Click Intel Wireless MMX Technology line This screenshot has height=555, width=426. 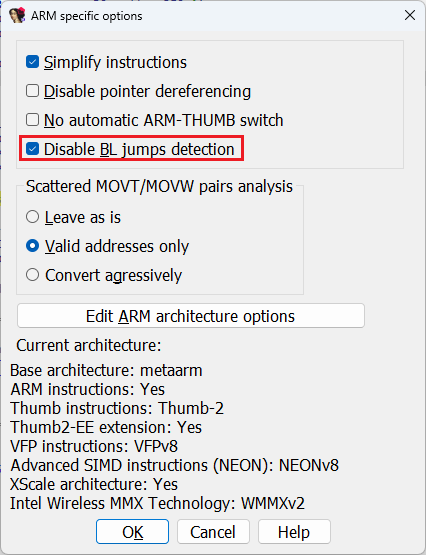coord(157,503)
